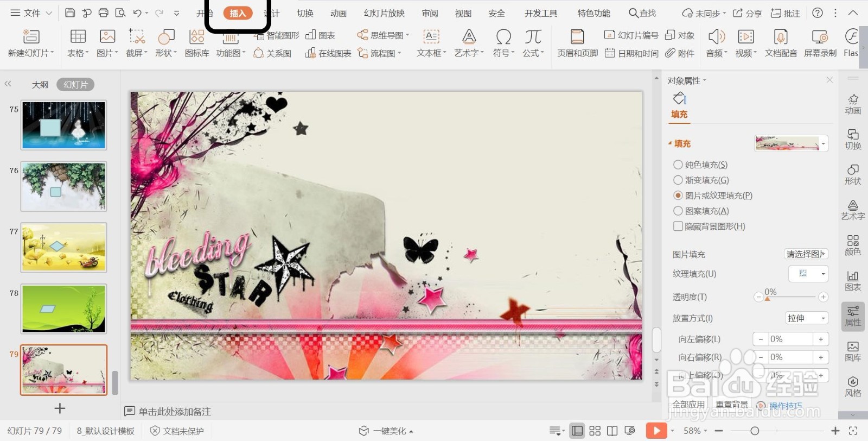Image resolution: width=868 pixels, height=441 pixels.
Task: Open 请选择图片 picture source dropdown
Action: click(x=806, y=254)
